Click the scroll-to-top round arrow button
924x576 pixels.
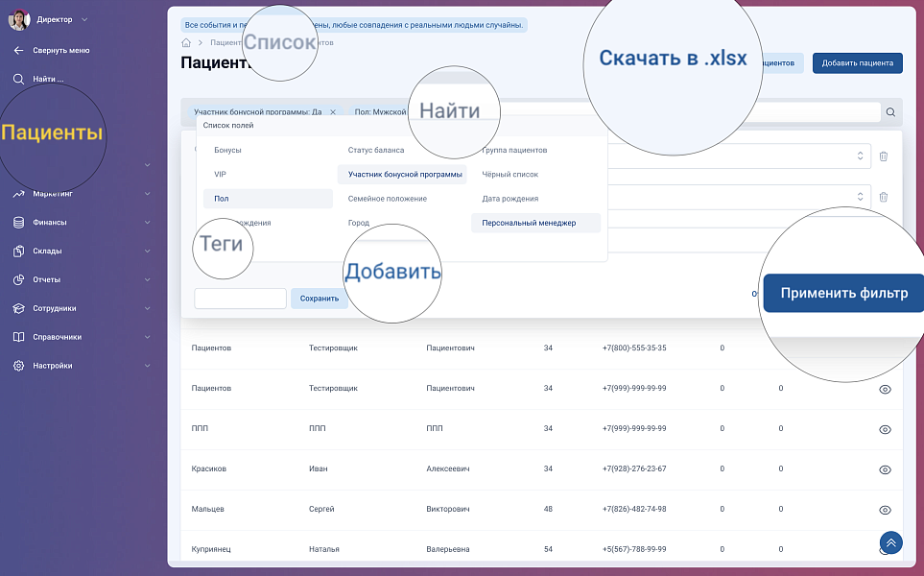(890, 543)
